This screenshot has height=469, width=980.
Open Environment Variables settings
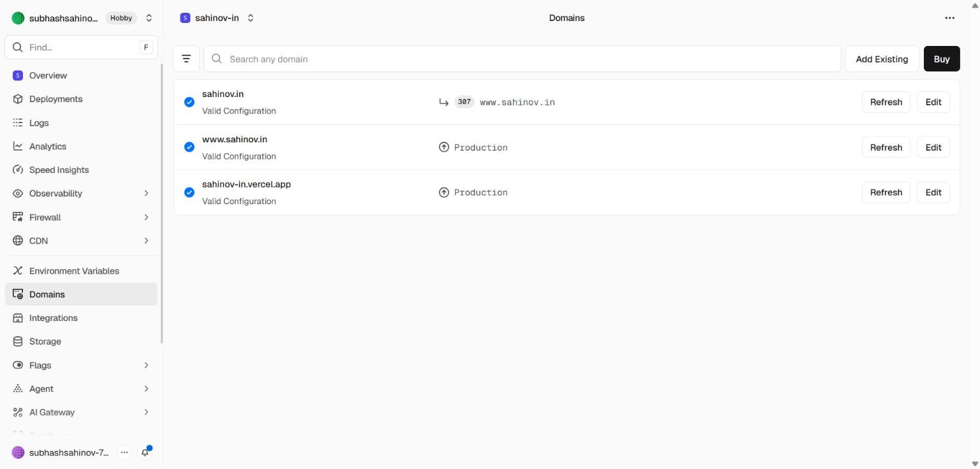(81, 271)
